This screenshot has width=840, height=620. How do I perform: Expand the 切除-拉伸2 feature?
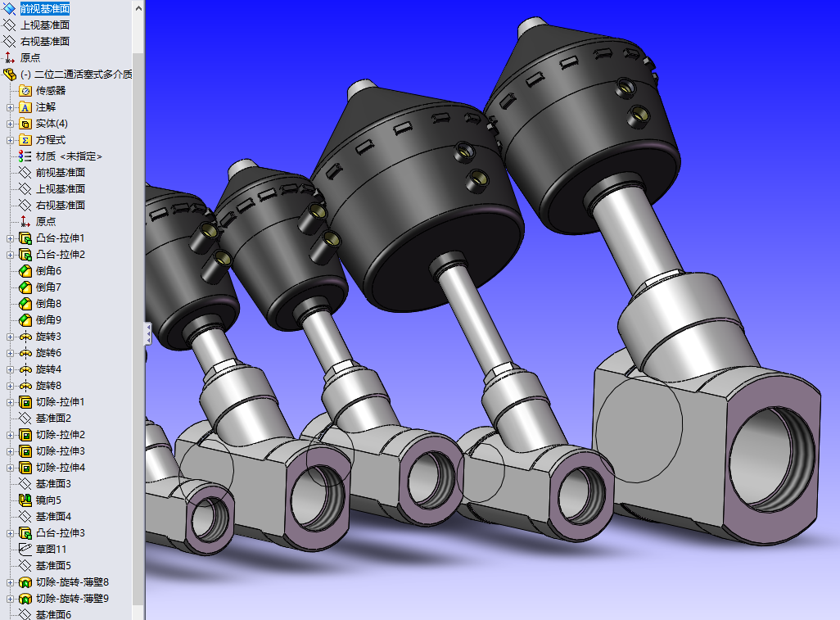pyautogui.click(x=10, y=435)
